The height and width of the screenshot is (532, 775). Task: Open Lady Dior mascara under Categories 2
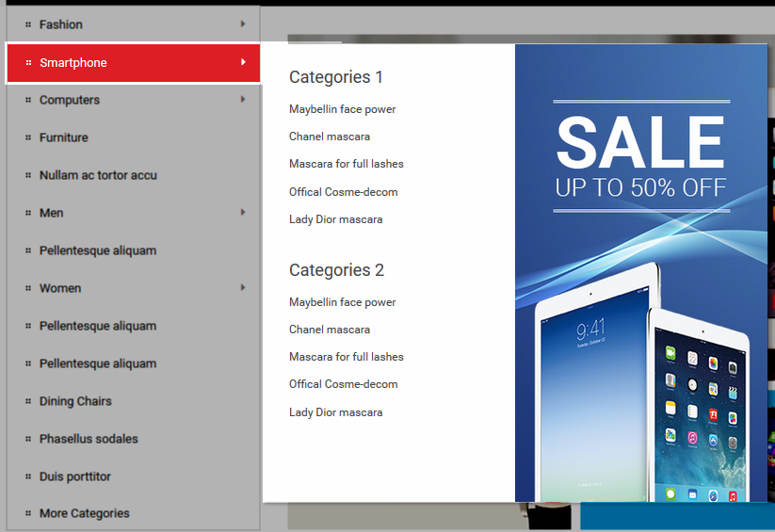point(336,412)
